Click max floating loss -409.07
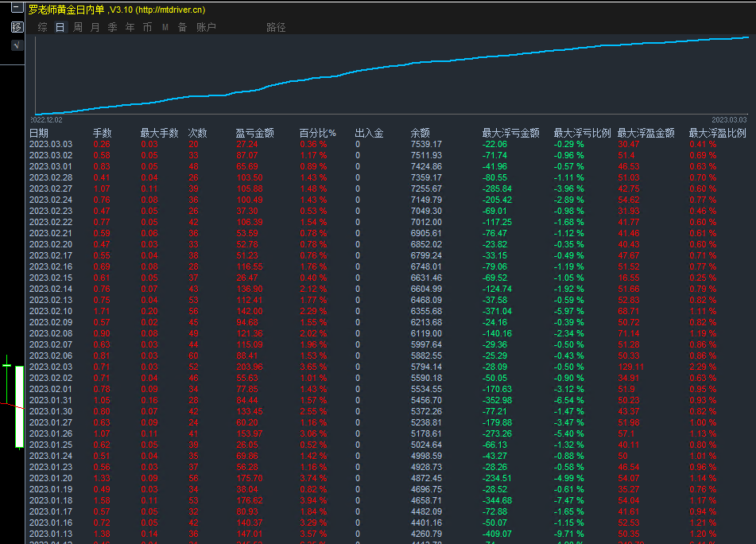756x544 pixels. 497,534
